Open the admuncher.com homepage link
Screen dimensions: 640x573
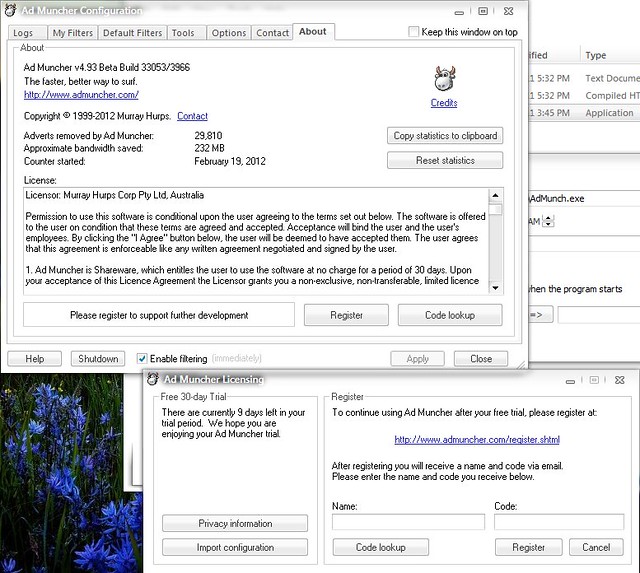[x=81, y=95]
